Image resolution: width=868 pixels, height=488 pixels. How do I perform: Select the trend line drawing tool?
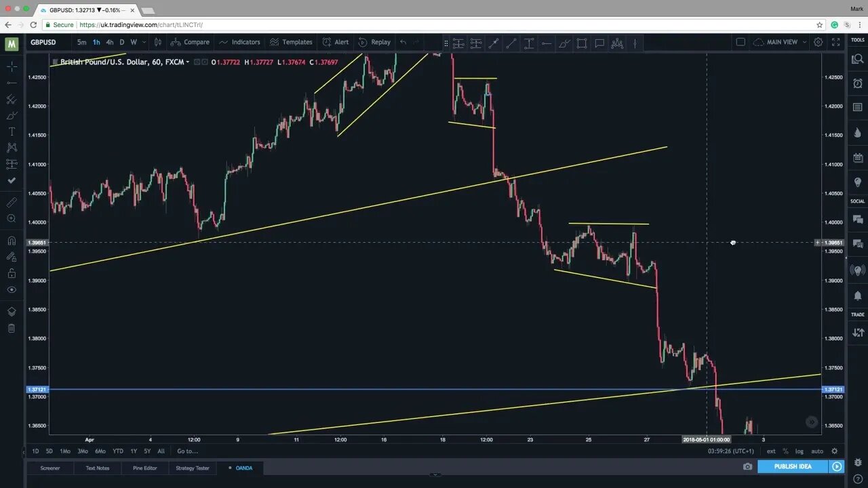point(12,83)
